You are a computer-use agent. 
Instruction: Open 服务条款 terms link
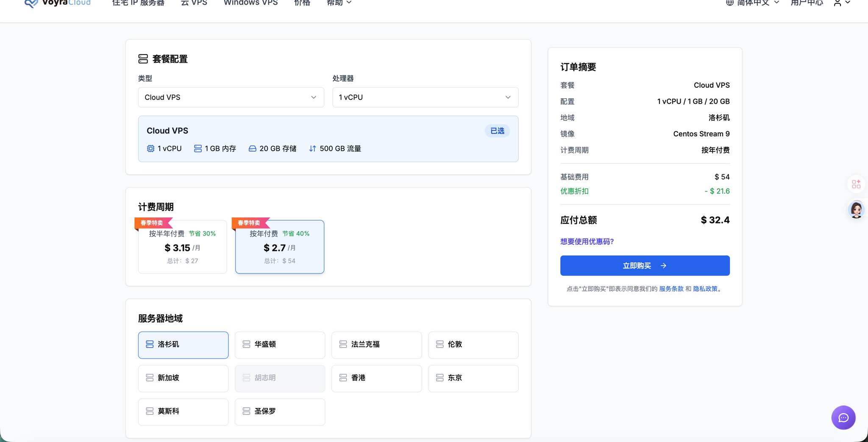click(x=671, y=289)
